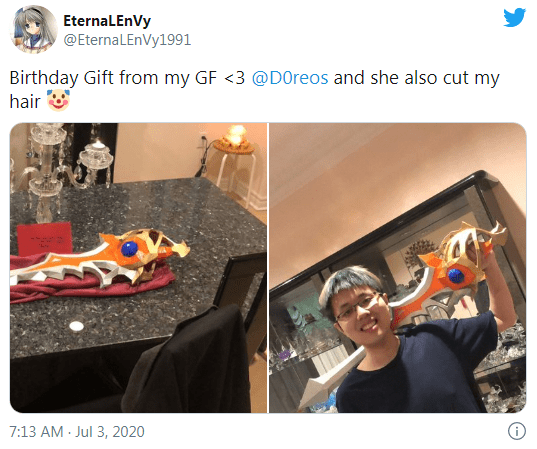Click the black chair in left photo
The image size is (537, 449).
[x=188, y=360]
